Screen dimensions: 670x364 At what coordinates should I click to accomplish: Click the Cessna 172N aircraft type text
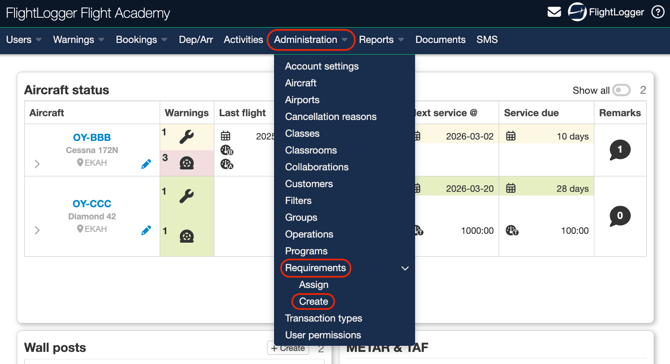pos(92,150)
